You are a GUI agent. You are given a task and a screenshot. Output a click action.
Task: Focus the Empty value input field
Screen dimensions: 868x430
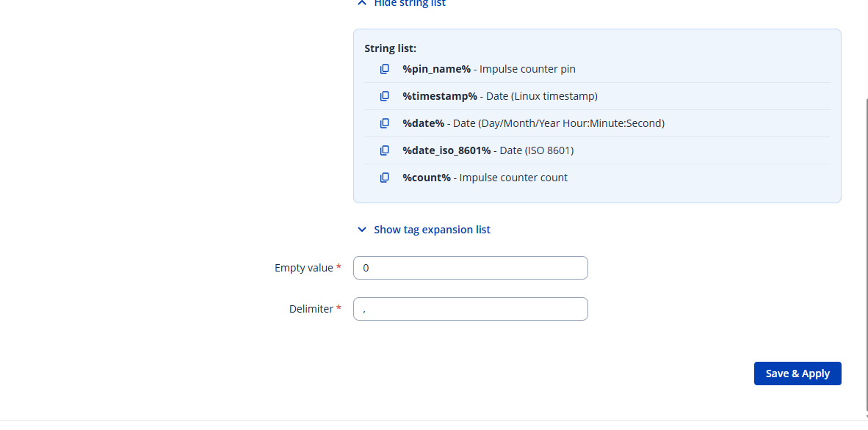470,268
